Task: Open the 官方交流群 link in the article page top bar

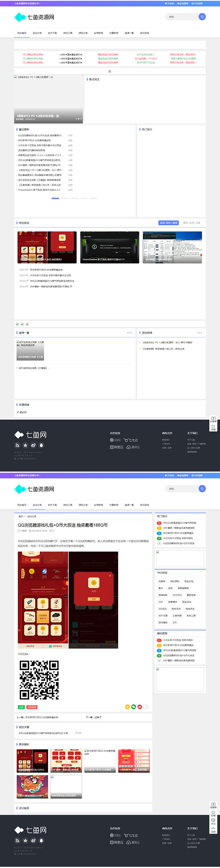Action: [197, 475]
